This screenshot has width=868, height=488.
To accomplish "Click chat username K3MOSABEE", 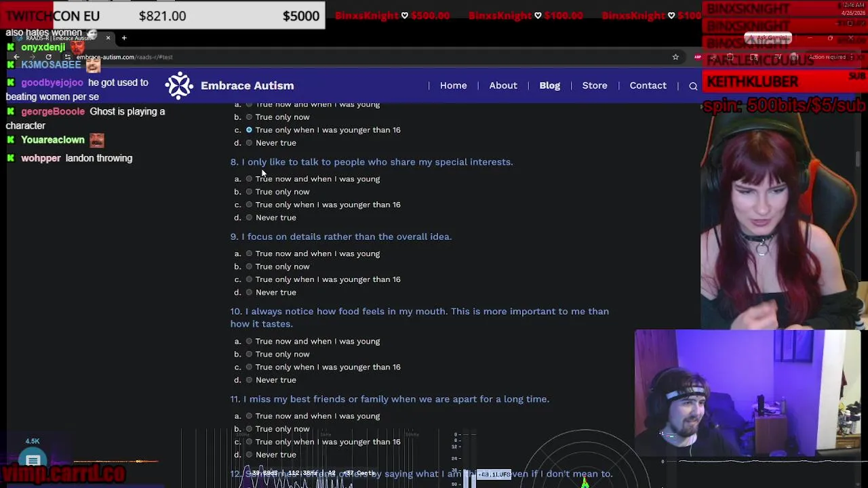I will click(x=51, y=65).
